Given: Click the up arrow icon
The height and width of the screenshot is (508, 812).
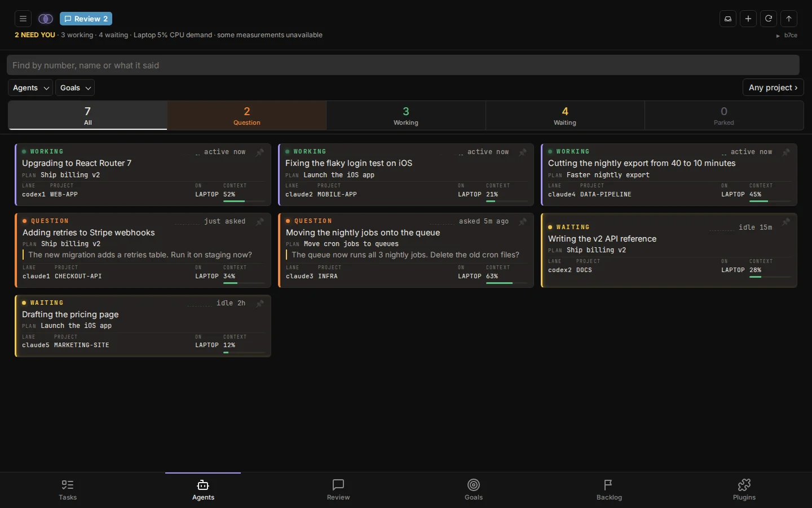Looking at the screenshot, I should click(789, 19).
